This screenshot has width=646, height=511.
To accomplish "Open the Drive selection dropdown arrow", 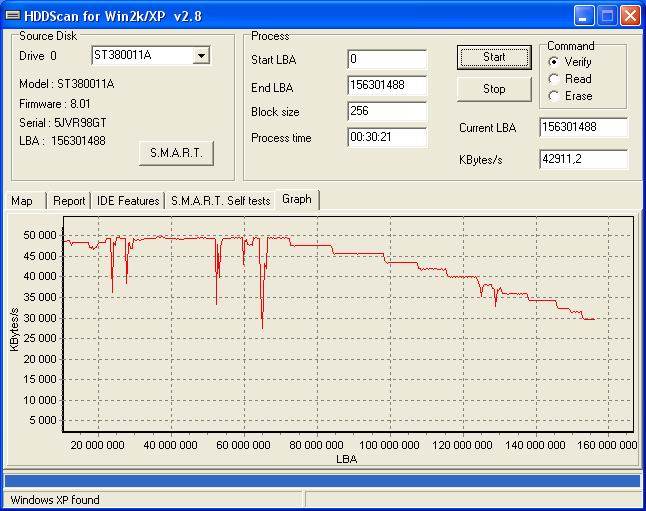I will click(x=201, y=55).
